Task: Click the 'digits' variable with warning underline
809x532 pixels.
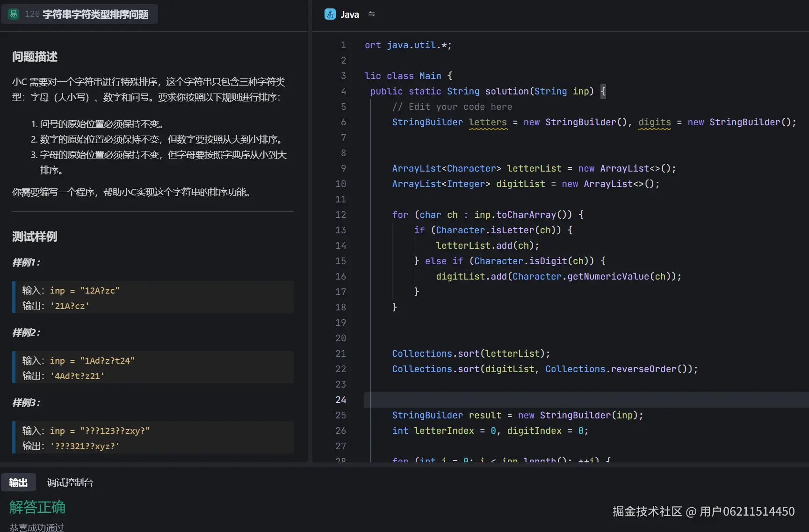Action: tap(655, 122)
